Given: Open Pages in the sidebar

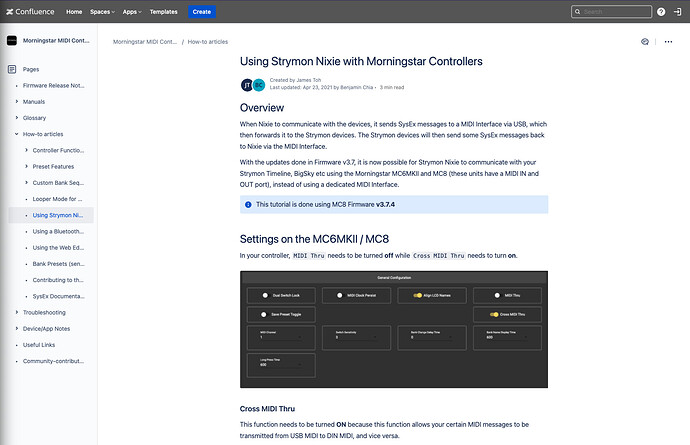Looking at the screenshot, I should 31,69.
